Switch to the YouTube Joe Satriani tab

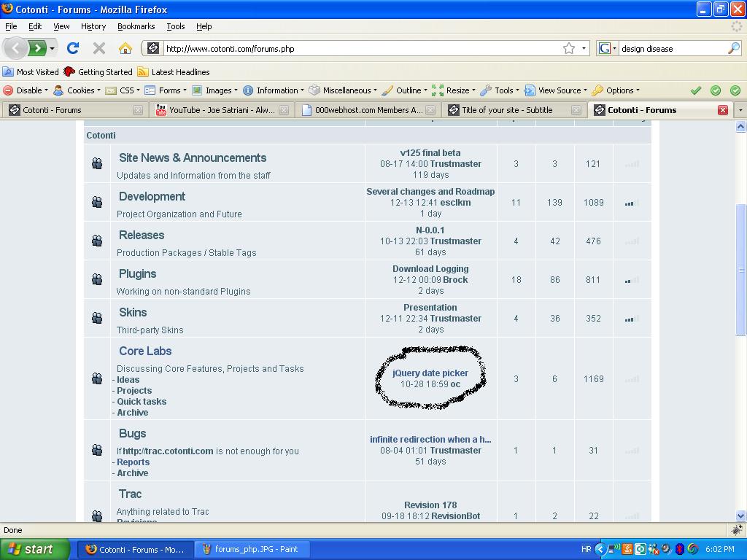[221, 110]
